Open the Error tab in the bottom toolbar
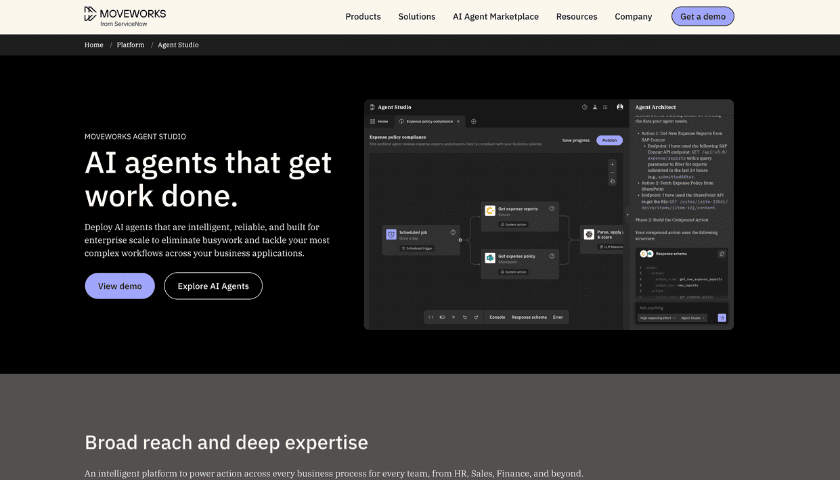This screenshot has width=840, height=480. point(558,317)
